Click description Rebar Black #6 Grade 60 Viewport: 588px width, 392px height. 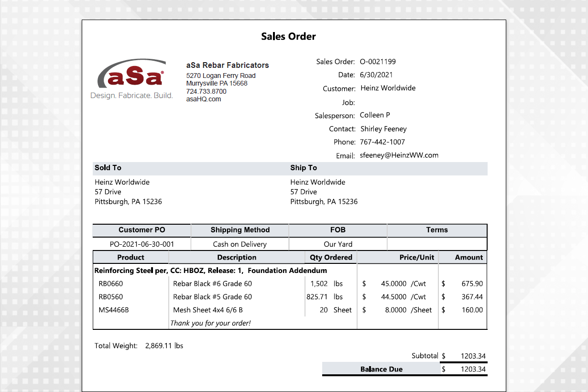(212, 283)
